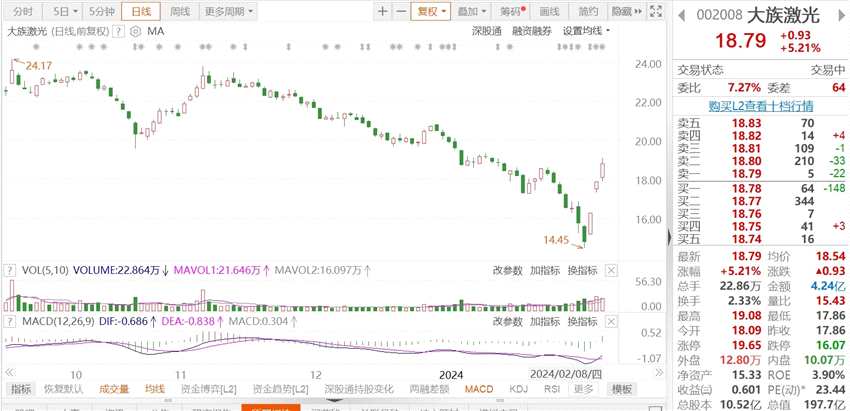Activate 画线 drawing tools
The width and height of the screenshot is (850, 411).
pyautogui.click(x=549, y=11)
